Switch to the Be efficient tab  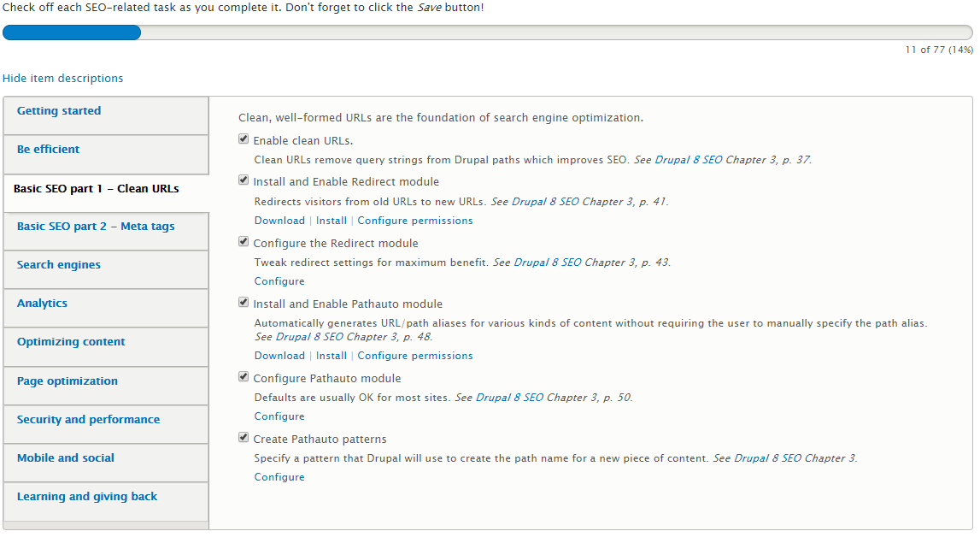coord(106,155)
